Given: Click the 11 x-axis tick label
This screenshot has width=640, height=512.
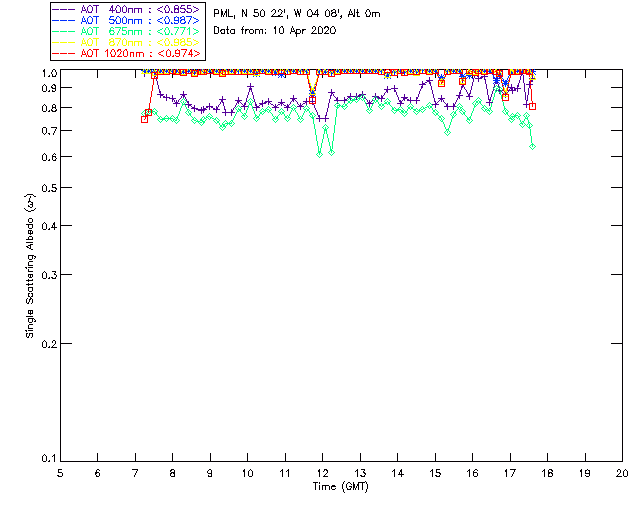Looking at the screenshot, I should coord(285,474).
